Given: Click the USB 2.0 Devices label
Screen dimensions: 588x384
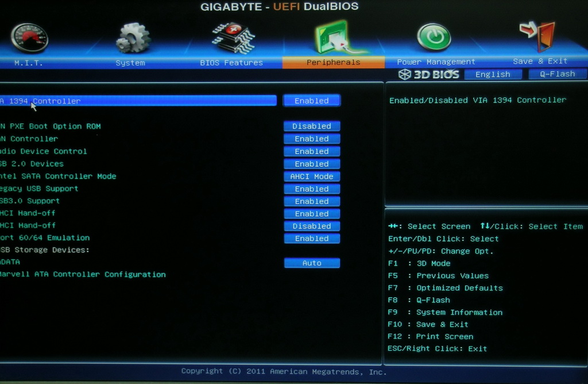Looking at the screenshot, I should [x=32, y=164].
